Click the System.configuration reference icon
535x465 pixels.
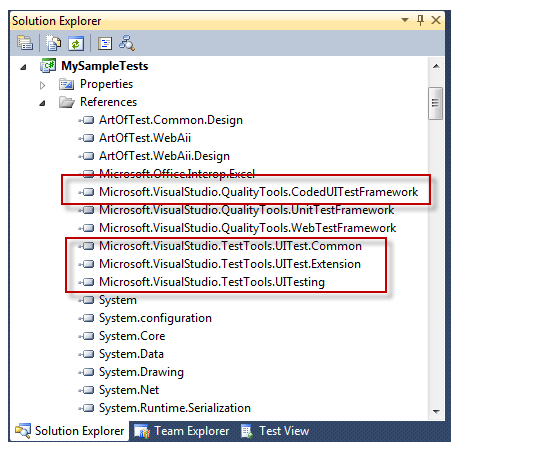pyautogui.click(x=86, y=318)
